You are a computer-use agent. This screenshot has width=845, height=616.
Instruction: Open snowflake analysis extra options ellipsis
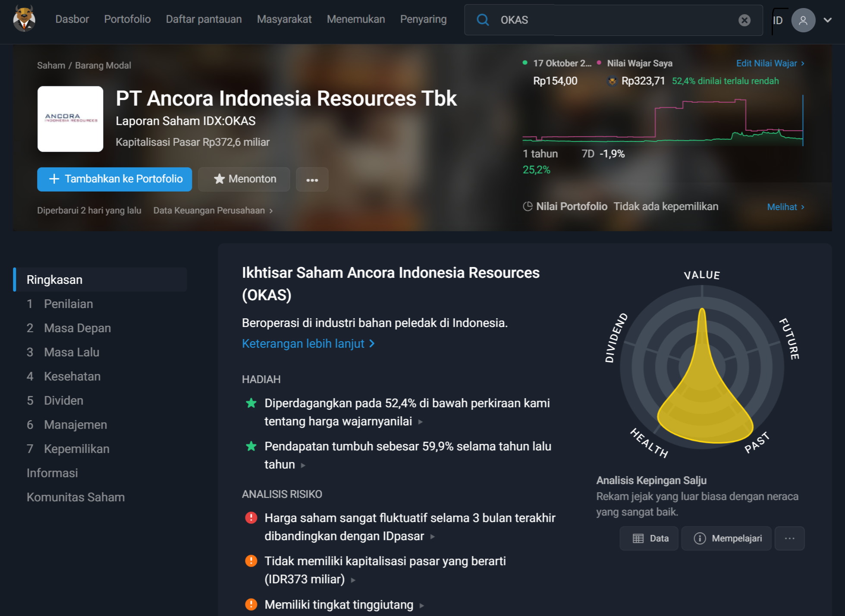click(x=789, y=538)
